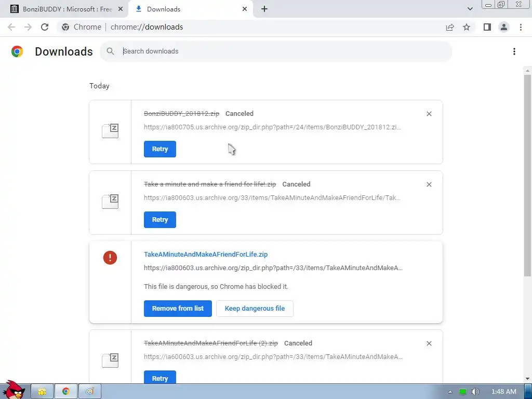
Task: Focus the Search downloads field
Action: coord(276,51)
